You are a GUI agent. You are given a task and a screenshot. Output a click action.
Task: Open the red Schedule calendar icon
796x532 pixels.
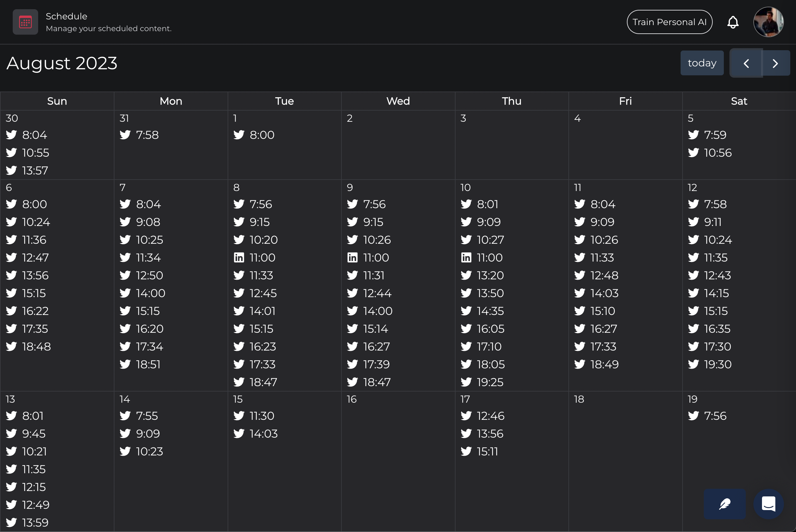click(x=25, y=22)
